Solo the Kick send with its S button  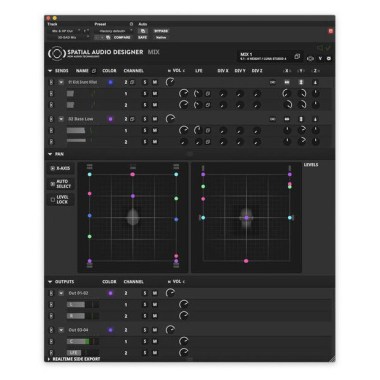[145, 82]
